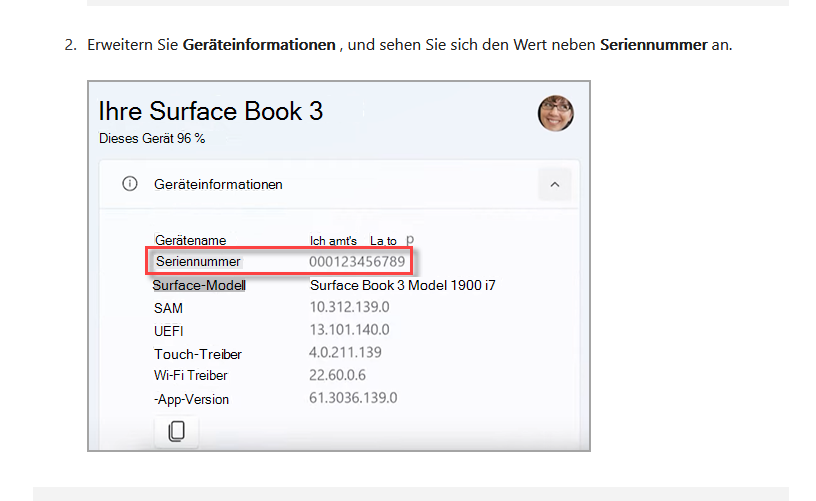The width and height of the screenshot is (816, 501).
Task: Click the Wi-Fi Treiber label
Action: click(190, 376)
